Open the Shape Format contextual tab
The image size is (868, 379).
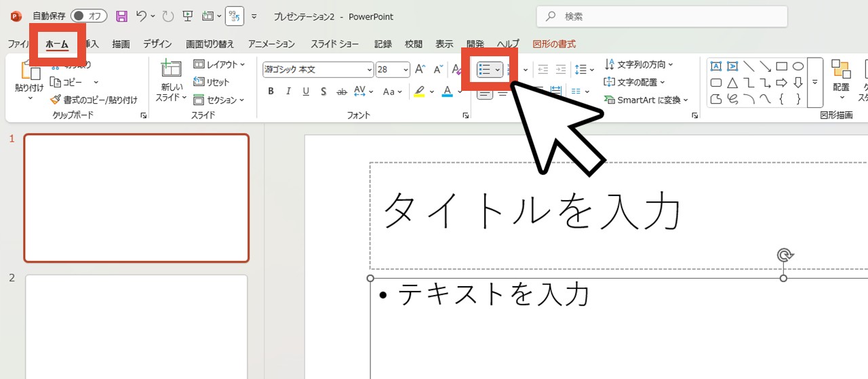554,44
